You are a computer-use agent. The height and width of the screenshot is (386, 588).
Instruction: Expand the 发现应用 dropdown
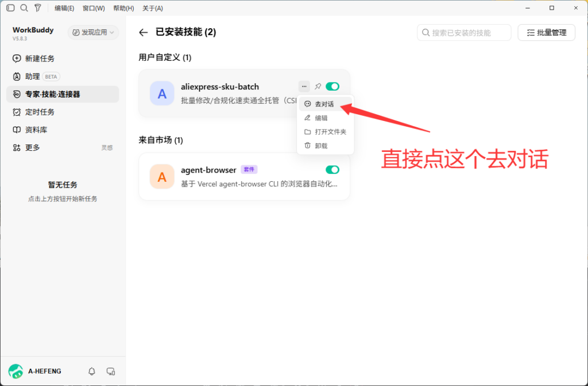[x=93, y=33]
